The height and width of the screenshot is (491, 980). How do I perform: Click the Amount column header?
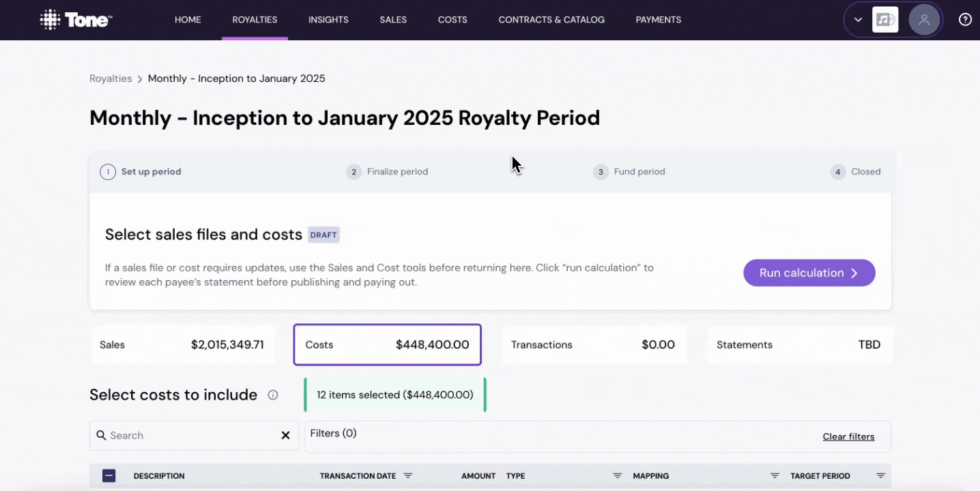[478, 476]
